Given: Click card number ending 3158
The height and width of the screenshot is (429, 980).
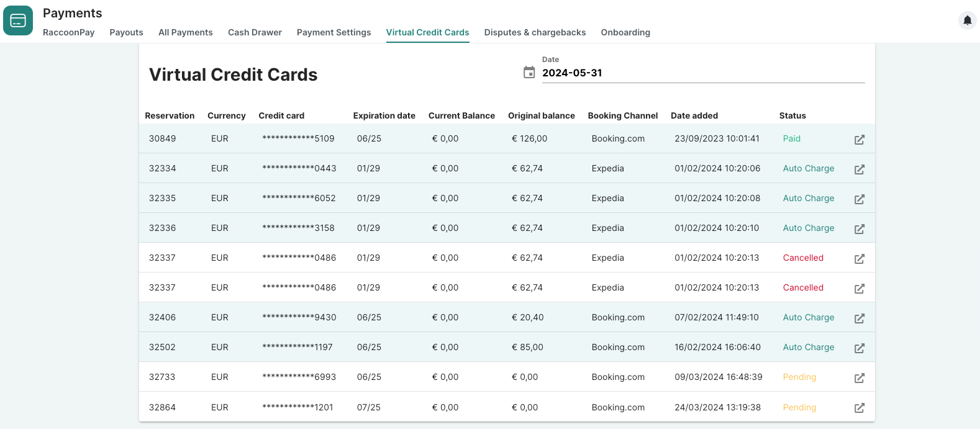Looking at the screenshot, I should (x=298, y=228).
